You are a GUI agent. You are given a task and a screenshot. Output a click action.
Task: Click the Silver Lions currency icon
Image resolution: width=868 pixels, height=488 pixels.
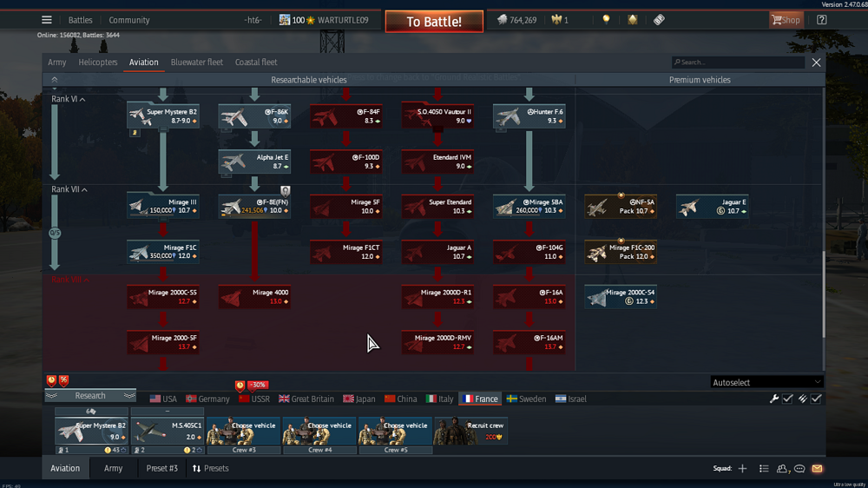coord(502,20)
